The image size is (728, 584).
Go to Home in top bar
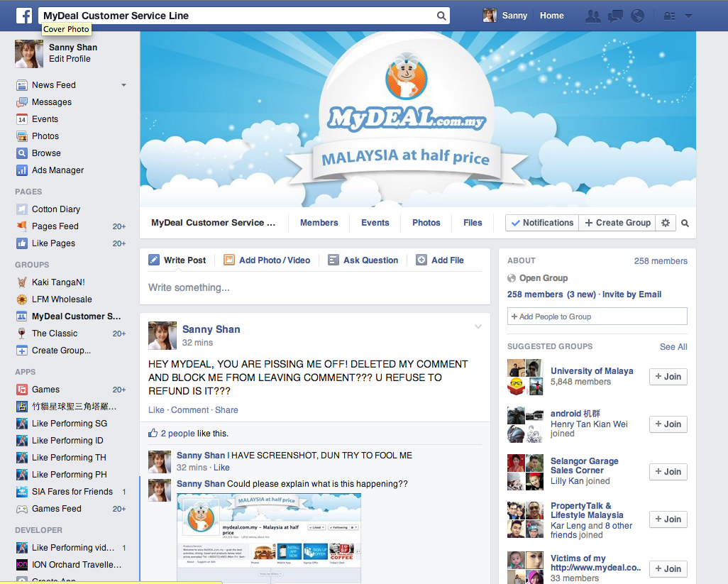(x=551, y=16)
